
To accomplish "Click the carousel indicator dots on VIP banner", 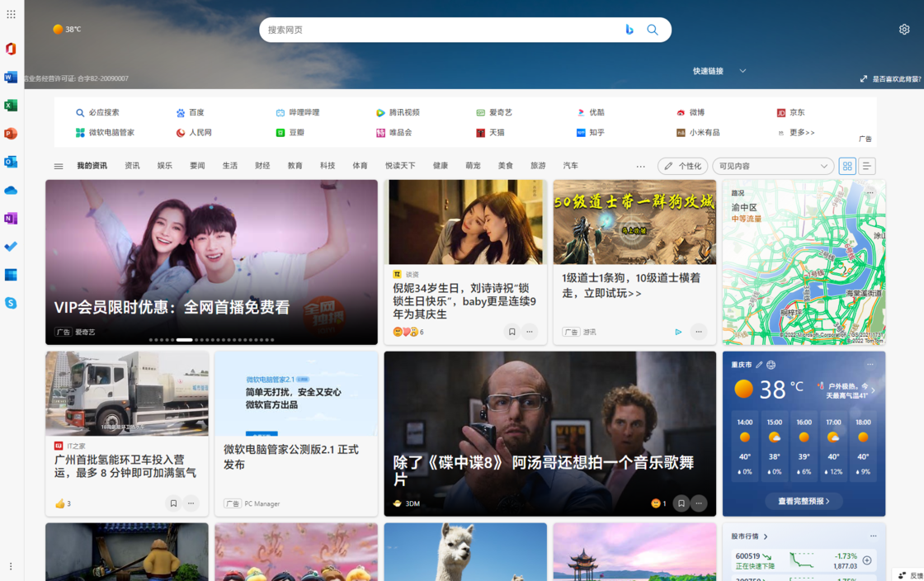I will 212,340.
